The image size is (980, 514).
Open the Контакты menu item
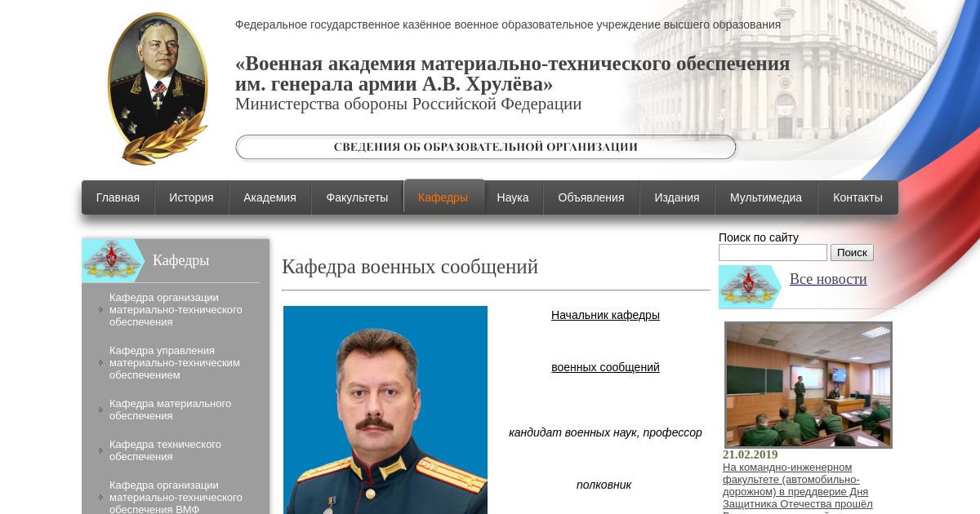[857, 197]
